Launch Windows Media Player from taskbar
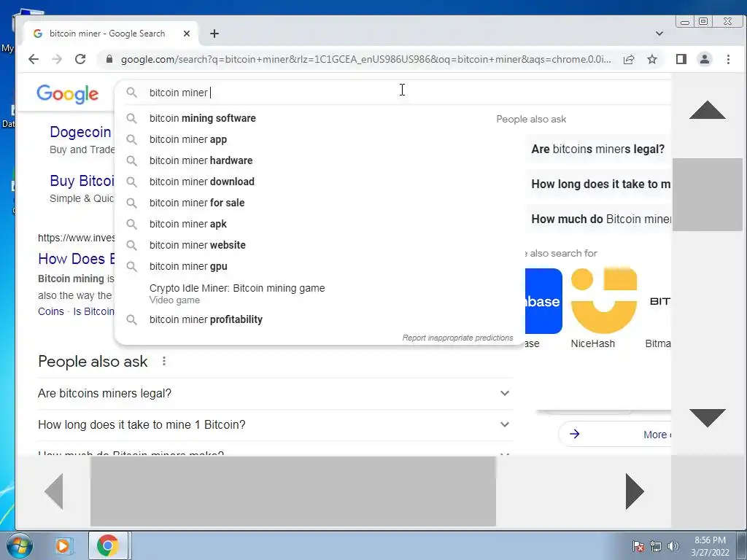747x560 pixels. (63, 545)
